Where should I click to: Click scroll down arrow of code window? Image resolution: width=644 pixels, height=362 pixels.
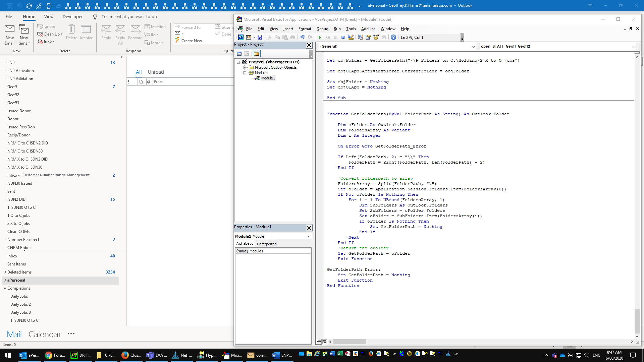pos(637,336)
